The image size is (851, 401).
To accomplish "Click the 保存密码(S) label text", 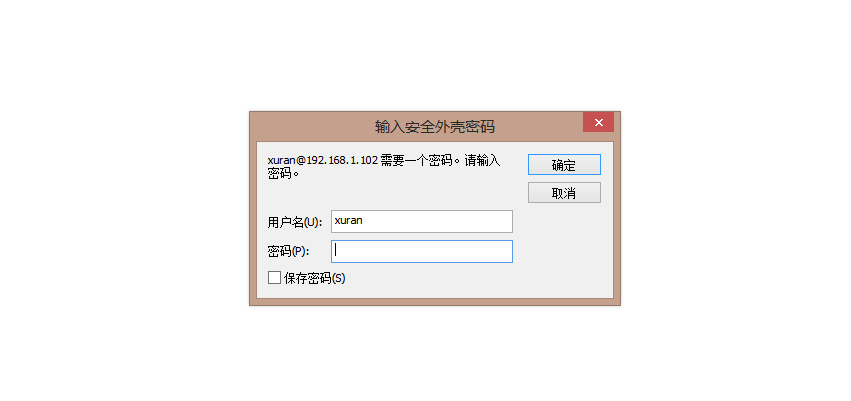I will pyautogui.click(x=315, y=278).
